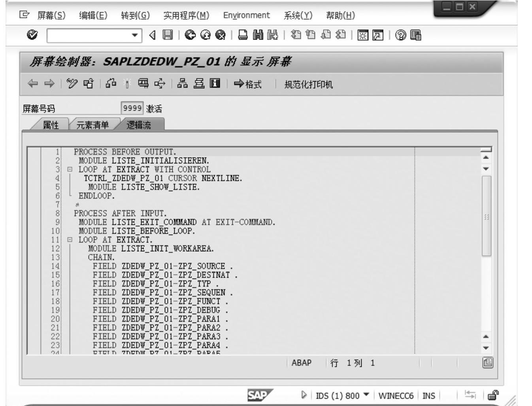Image resolution: width=532 pixels, height=406 pixels.
Task: Open the window menu icon before 屏幕
Action: [24, 15]
